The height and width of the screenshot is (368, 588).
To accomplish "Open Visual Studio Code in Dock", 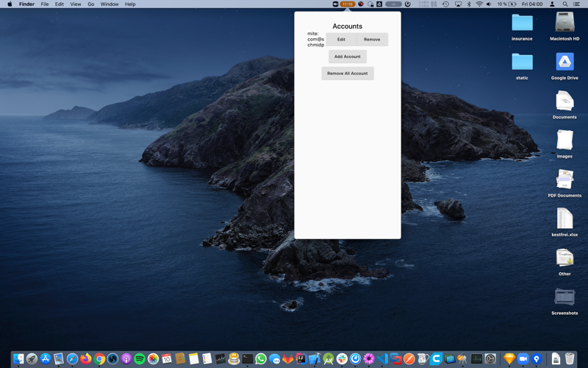I will point(382,358).
